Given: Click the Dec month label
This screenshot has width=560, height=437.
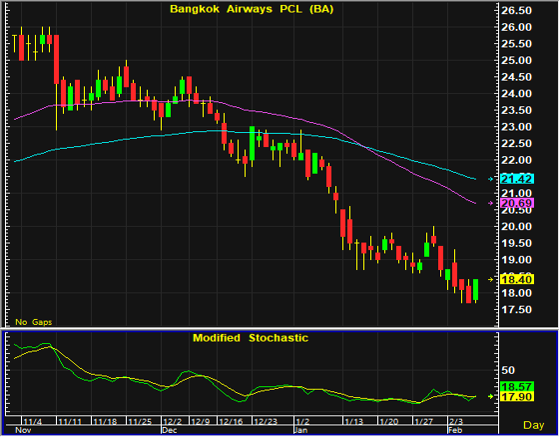Looking at the screenshot, I should point(169,430).
